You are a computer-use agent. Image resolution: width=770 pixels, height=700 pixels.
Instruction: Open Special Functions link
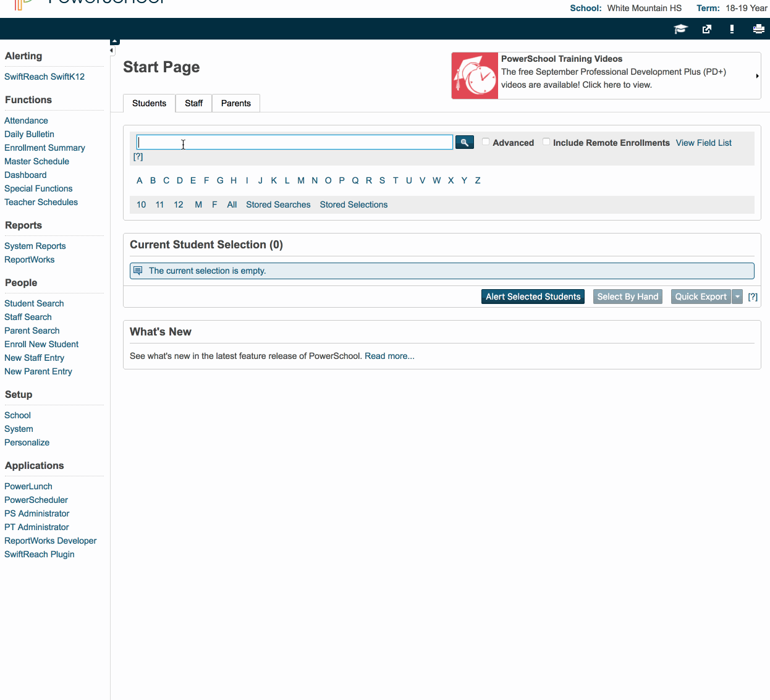38,188
